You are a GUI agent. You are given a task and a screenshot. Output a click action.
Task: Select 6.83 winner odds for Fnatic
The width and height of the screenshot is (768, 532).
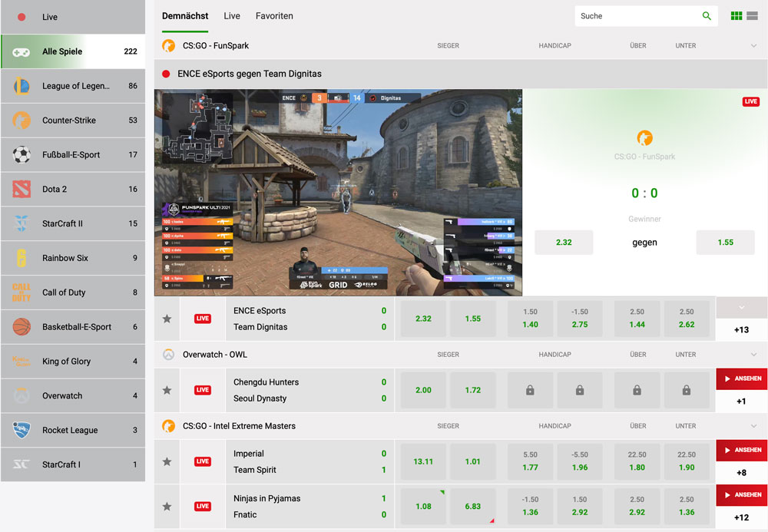click(472, 507)
